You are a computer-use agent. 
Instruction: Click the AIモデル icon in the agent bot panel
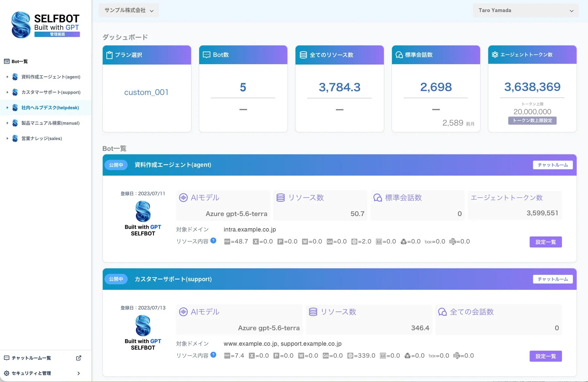(183, 198)
